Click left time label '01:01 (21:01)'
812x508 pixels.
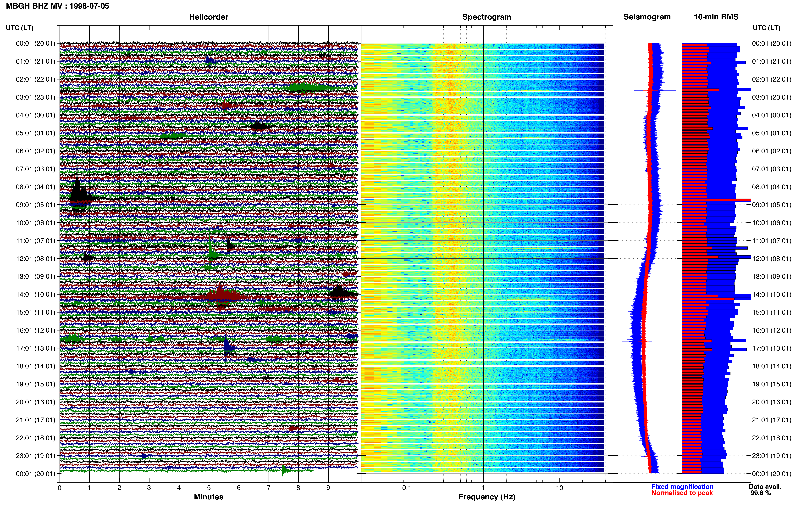[x=35, y=61]
